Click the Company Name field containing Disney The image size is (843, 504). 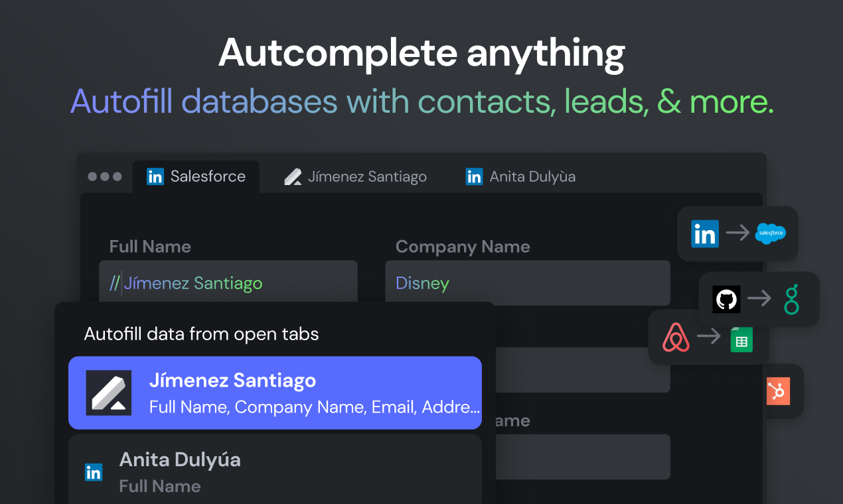click(x=528, y=283)
